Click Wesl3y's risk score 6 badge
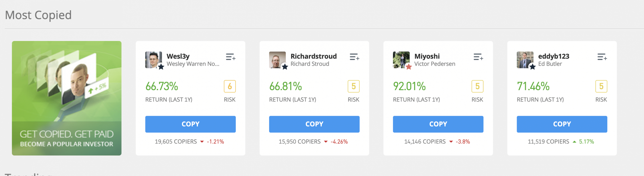Image resolution: width=644 pixels, height=176 pixels. (x=230, y=86)
